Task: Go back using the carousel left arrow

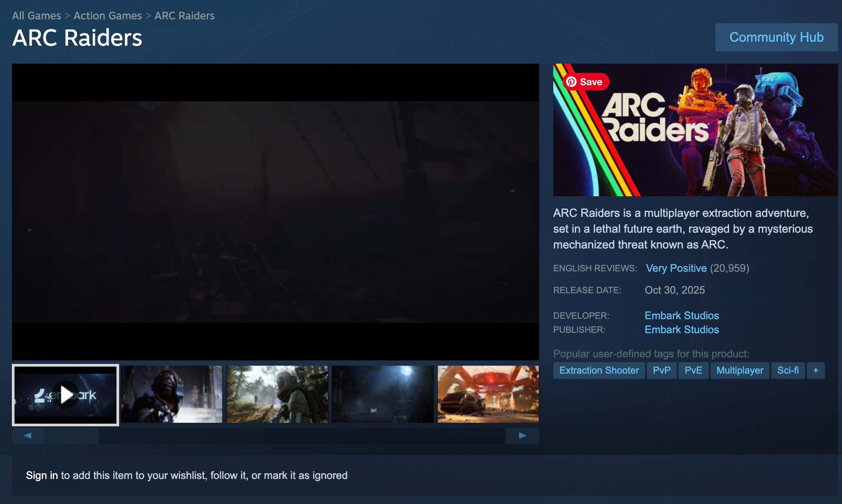Action: pos(28,436)
